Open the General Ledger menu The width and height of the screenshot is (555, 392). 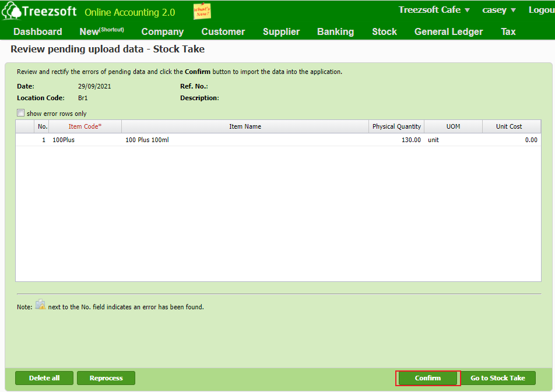tap(448, 31)
